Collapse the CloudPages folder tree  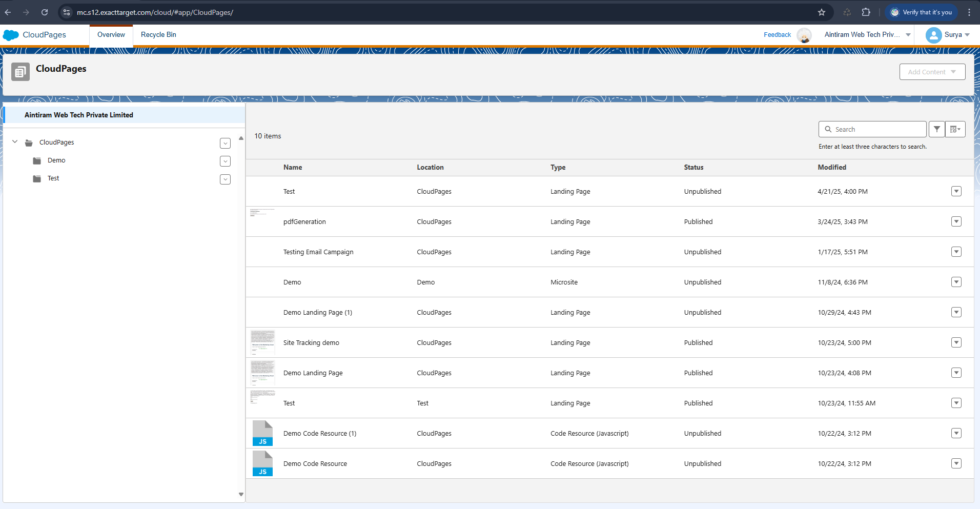pos(15,142)
